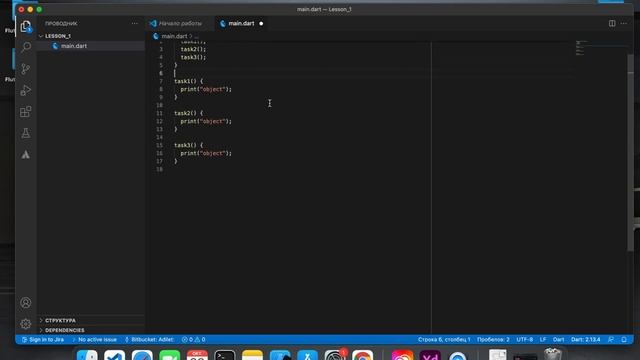Click the ПРОВОДНИК panel title

pos(61,24)
